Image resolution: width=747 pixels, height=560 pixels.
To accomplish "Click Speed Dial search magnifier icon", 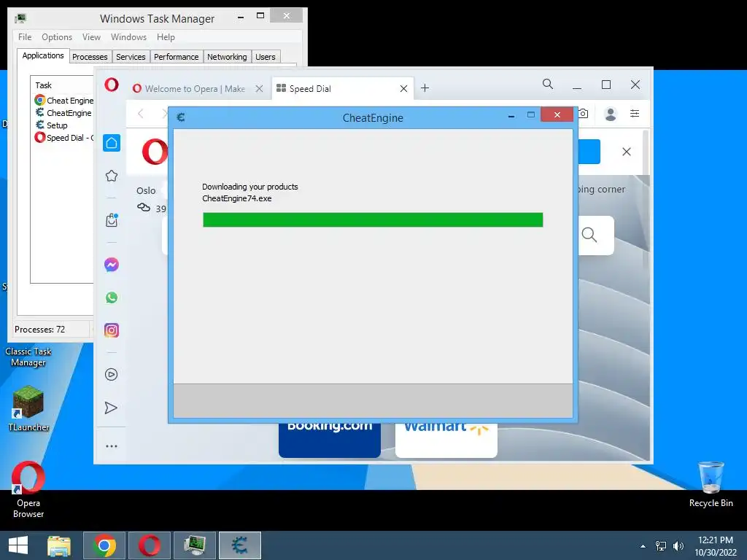I will click(x=589, y=235).
